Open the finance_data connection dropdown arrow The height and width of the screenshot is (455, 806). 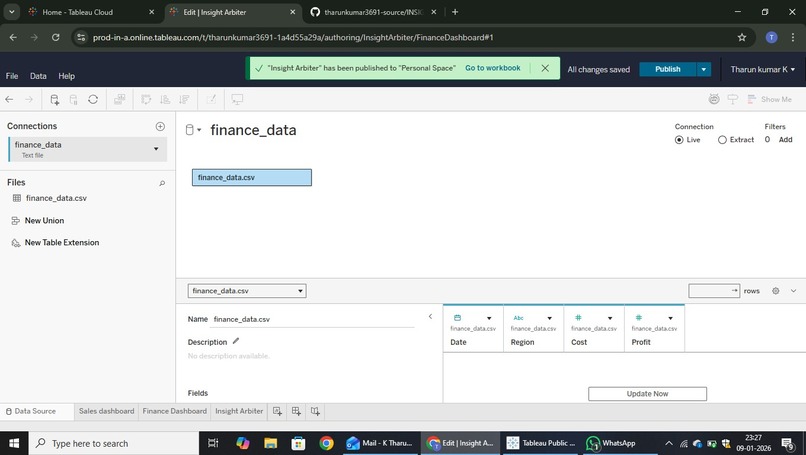156,149
